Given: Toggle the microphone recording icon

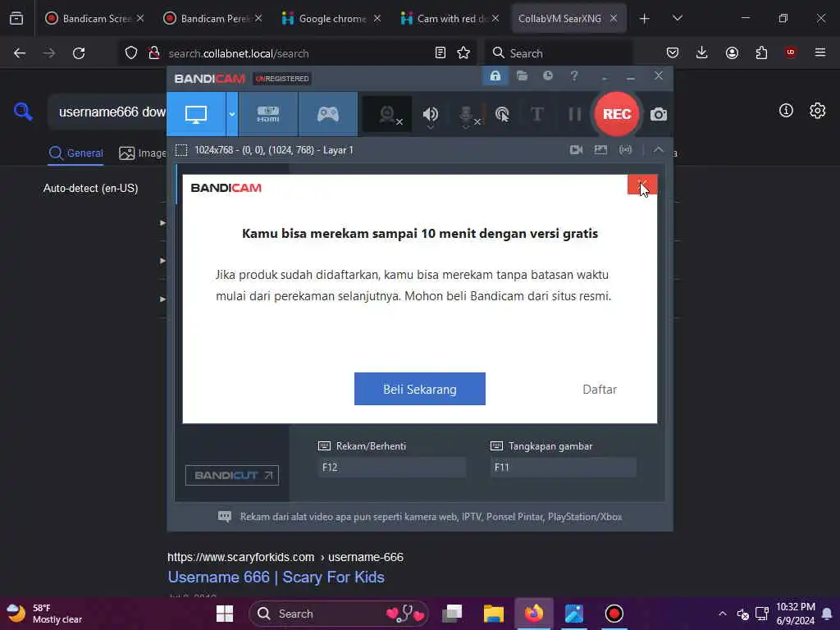Looking at the screenshot, I should 467,115.
